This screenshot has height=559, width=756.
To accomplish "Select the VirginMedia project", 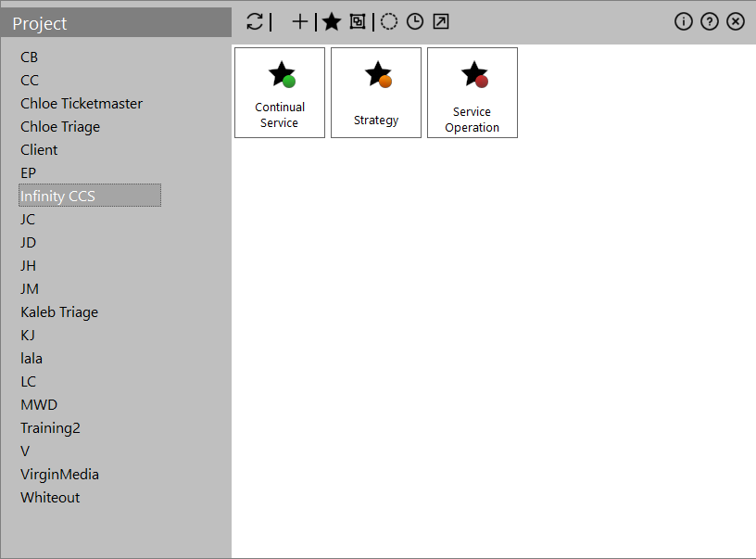I will [x=60, y=474].
